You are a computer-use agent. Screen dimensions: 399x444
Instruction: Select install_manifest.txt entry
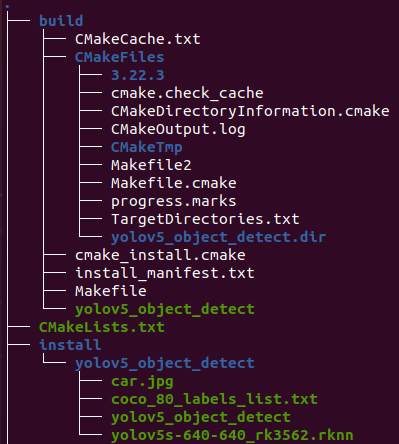tap(165, 273)
